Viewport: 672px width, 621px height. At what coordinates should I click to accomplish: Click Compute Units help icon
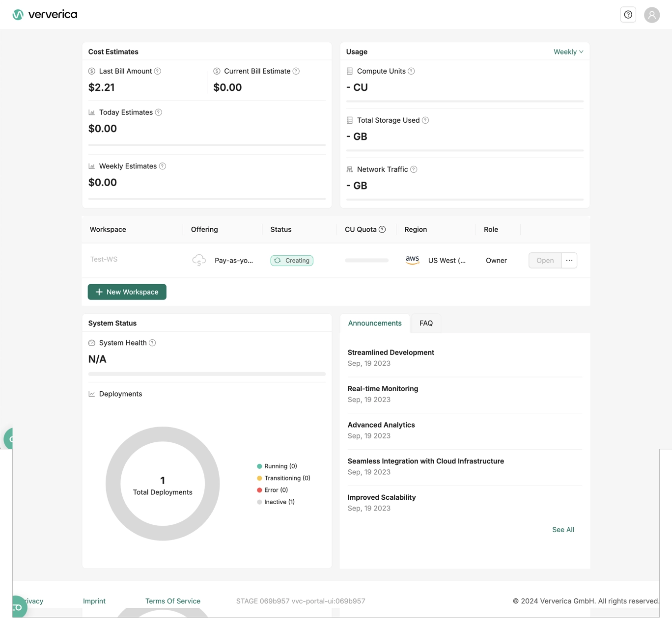[x=412, y=71]
